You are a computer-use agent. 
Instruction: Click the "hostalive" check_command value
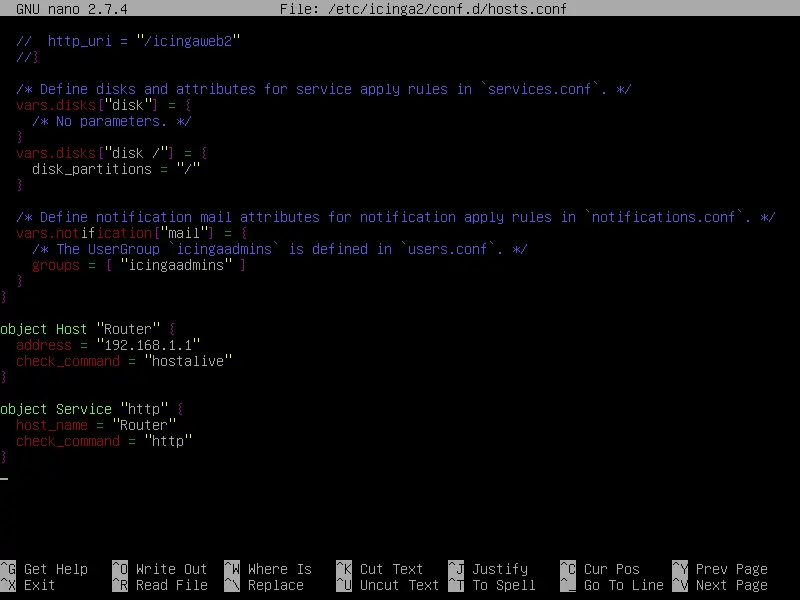click(188, 361)
